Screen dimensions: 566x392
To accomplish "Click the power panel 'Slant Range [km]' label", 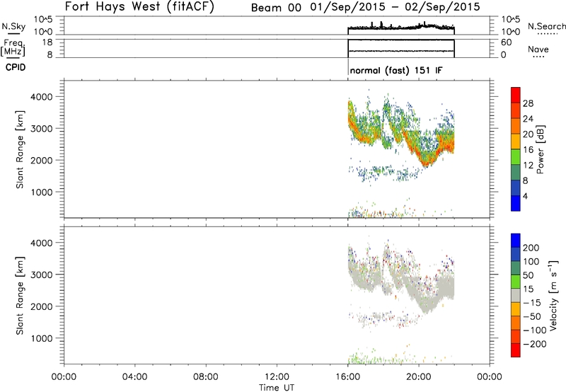I will point(20,149).
